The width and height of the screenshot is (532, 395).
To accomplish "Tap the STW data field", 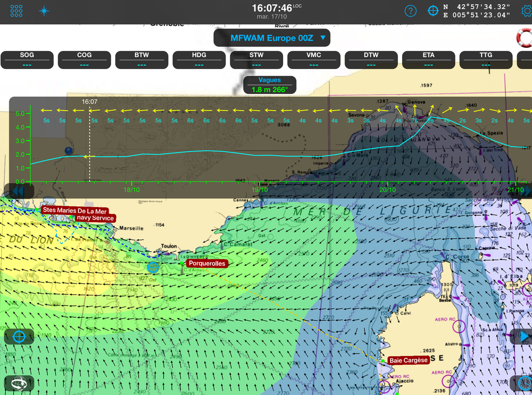I will pos(256,60).
